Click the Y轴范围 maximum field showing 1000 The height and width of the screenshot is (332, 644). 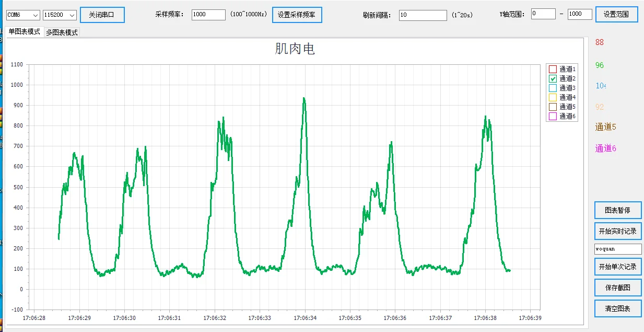[x=580, y=14]
